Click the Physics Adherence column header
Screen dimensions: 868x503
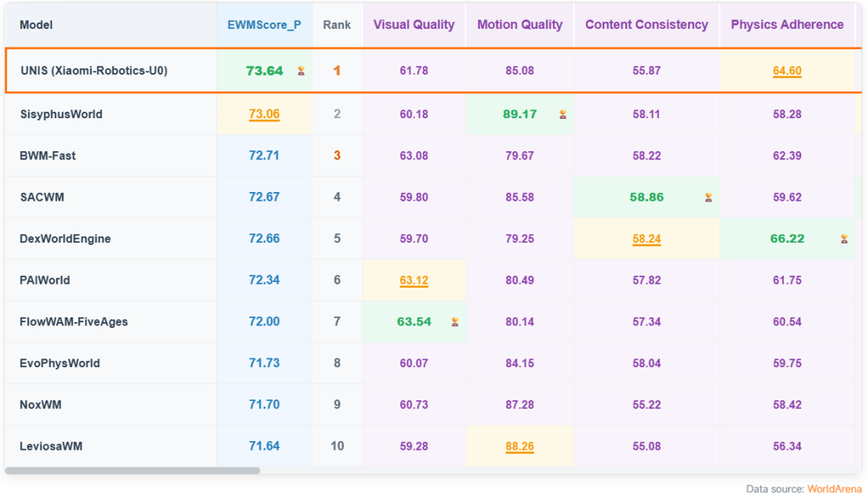click(787, 25)
